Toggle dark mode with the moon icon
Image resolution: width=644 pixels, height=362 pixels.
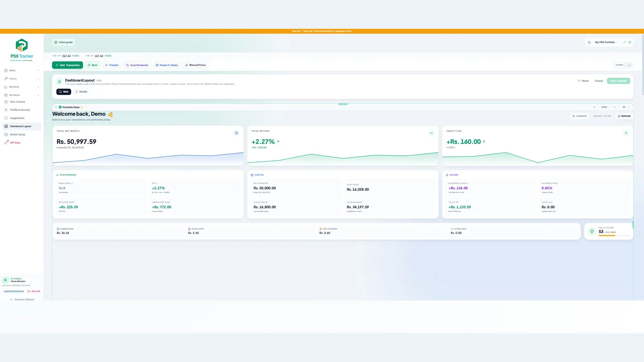(x=589, y=42)
